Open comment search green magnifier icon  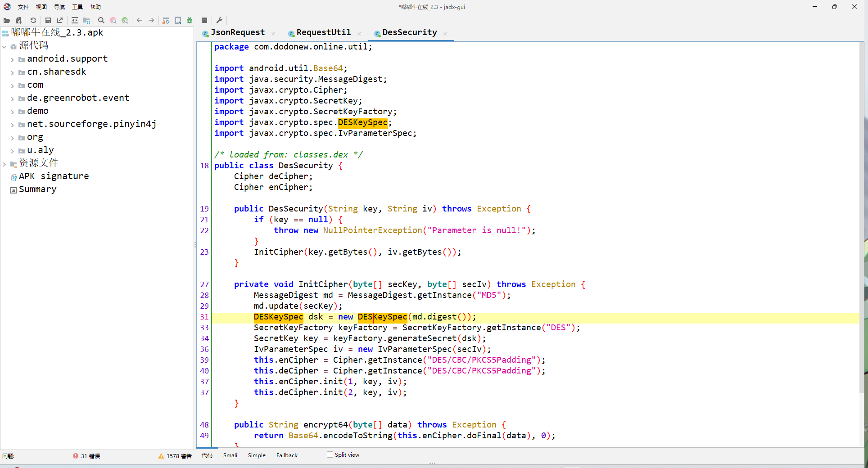click(125, 20)
